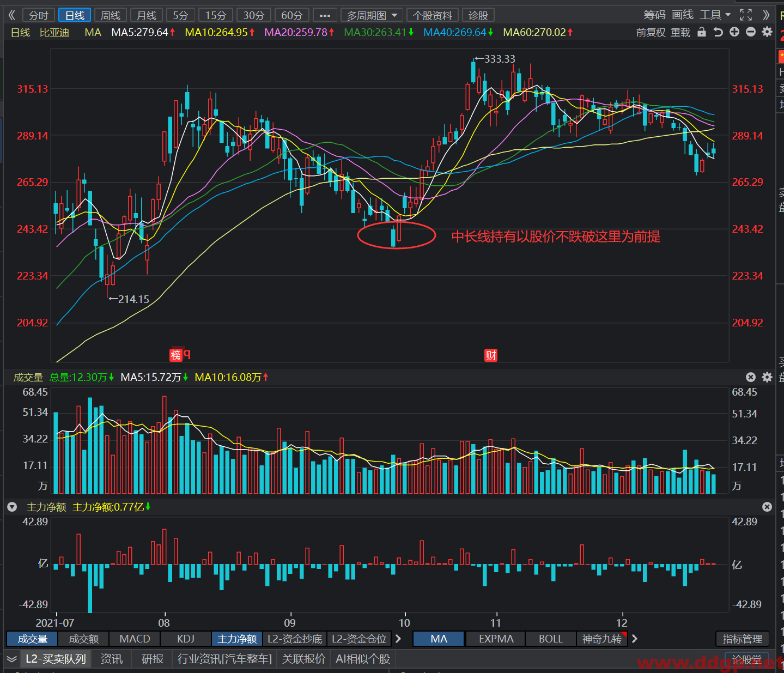Image resolution: width=784 pixels, height=673 pixels.
Task: Toggle 前复权 price adjustment
Action: point(651,33)
